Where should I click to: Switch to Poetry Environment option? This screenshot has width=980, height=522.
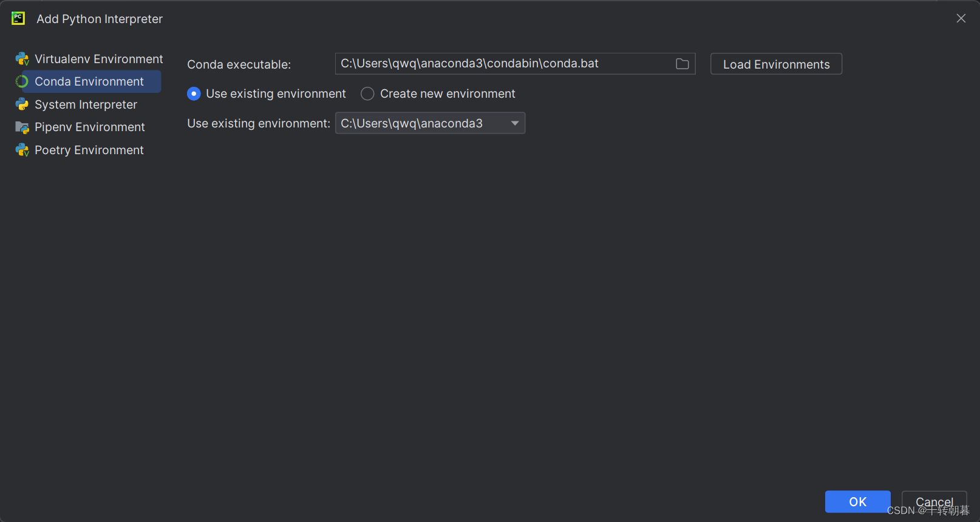[x=89, y=150]
